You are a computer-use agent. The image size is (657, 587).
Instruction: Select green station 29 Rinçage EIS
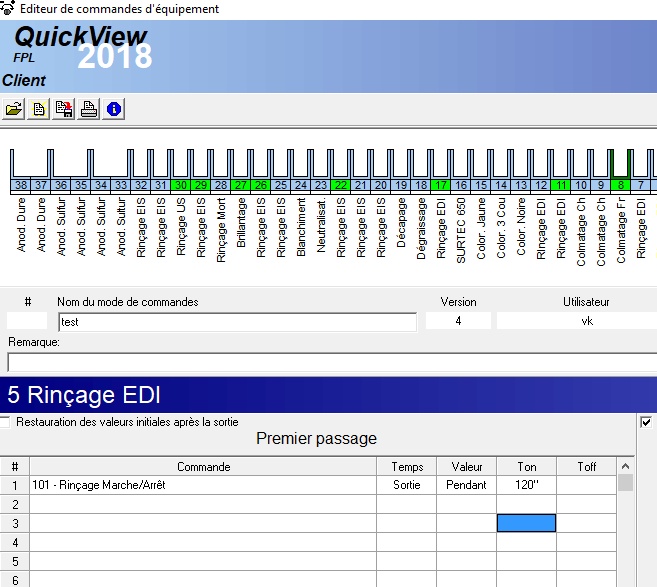201,185
